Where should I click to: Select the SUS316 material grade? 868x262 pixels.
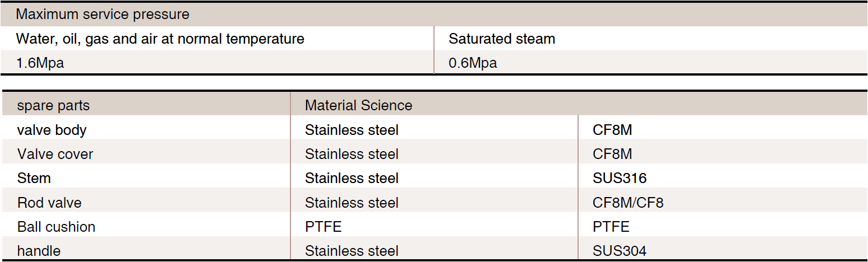[620, 178]
